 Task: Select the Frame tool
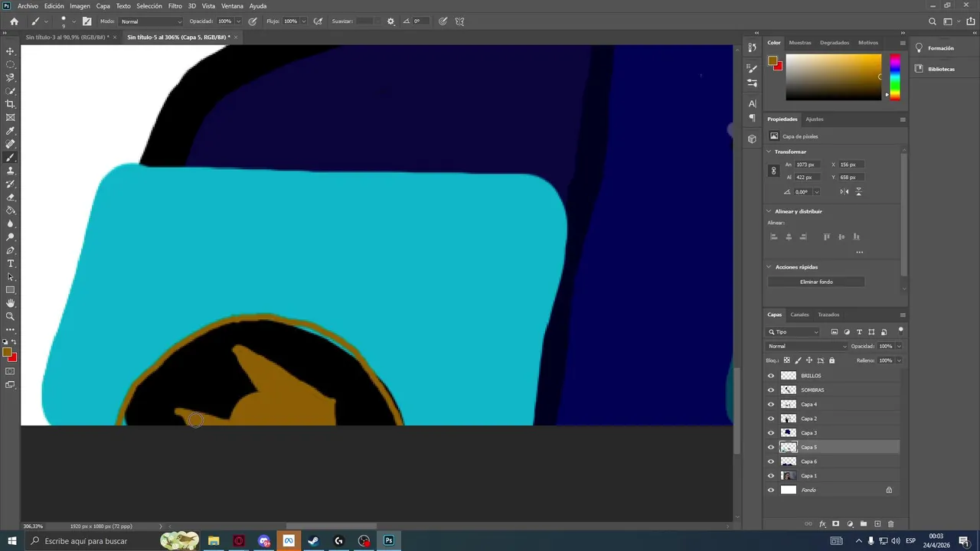click(x=10, y=117)
